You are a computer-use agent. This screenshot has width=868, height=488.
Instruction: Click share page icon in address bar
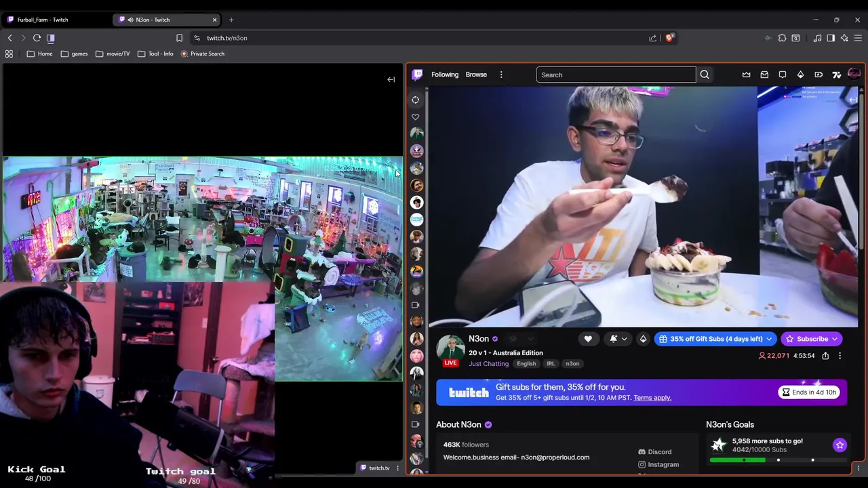(652, 38)
